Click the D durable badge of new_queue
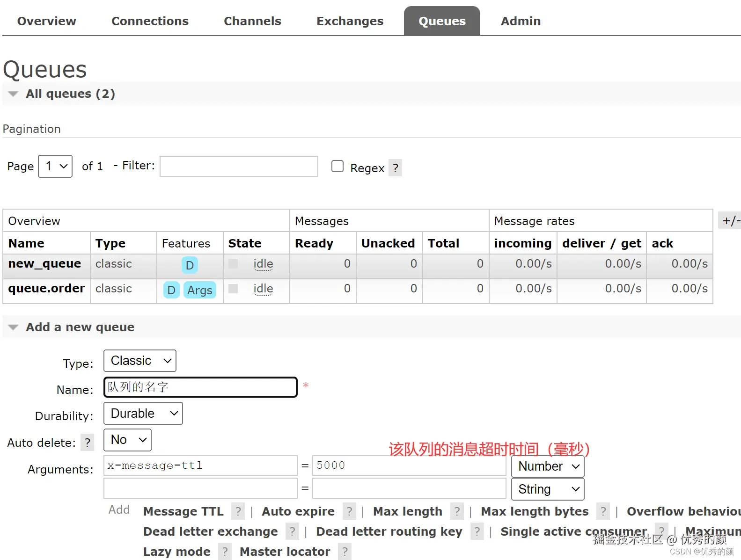 coord(190,265)
